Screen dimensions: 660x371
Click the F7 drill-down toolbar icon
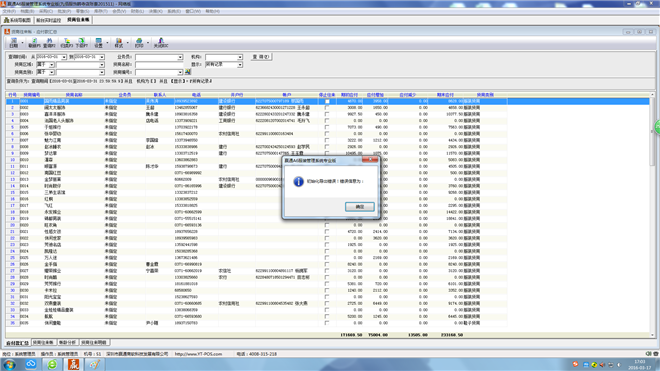tap(82, 43)
